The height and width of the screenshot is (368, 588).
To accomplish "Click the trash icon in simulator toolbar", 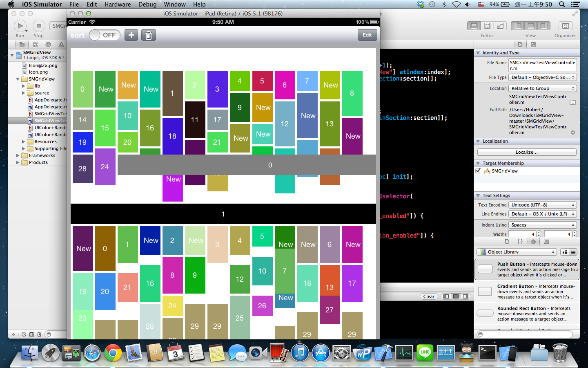I will point(149,35).
